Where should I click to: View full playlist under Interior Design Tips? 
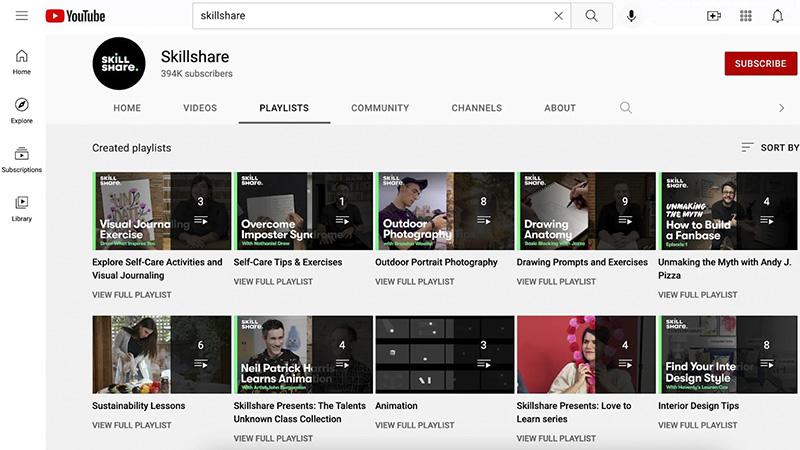click(697, 426)
